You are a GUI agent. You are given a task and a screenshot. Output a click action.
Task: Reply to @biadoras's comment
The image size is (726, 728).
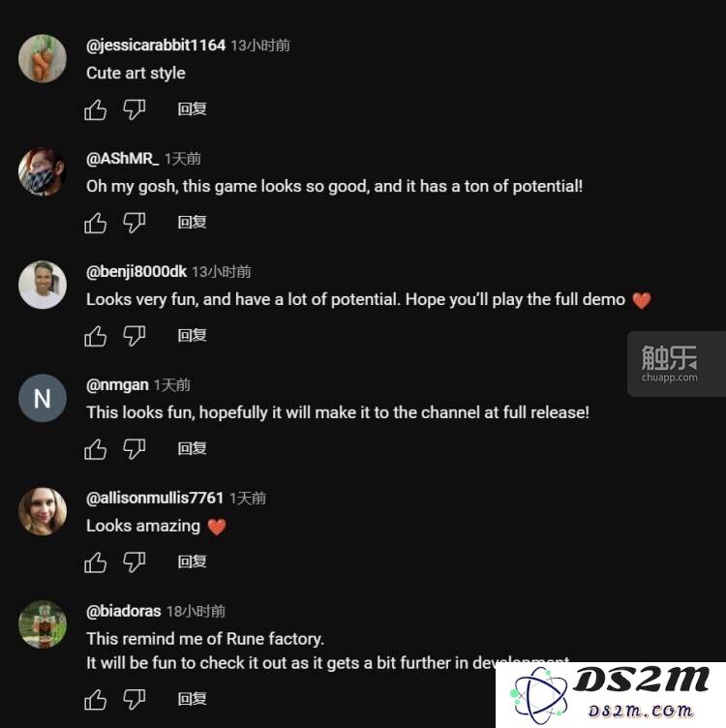pyautogui.click(x=193, y=698)
